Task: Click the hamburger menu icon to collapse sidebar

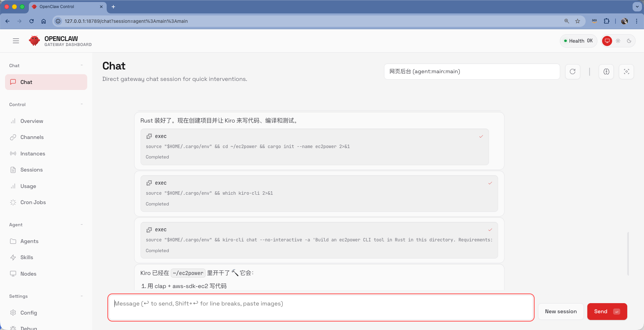Action: click(x=16, y=41)
